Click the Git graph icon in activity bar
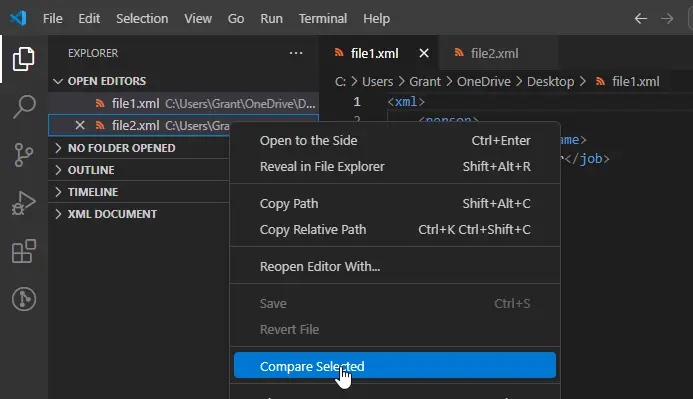Screen dimensions: 693x399 pyautogui.click(x=23, y=299)
